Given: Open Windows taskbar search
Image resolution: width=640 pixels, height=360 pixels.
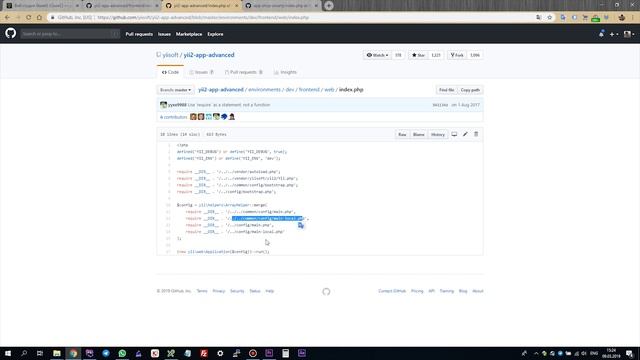Looking at the screenshot, I should [24, 353].
